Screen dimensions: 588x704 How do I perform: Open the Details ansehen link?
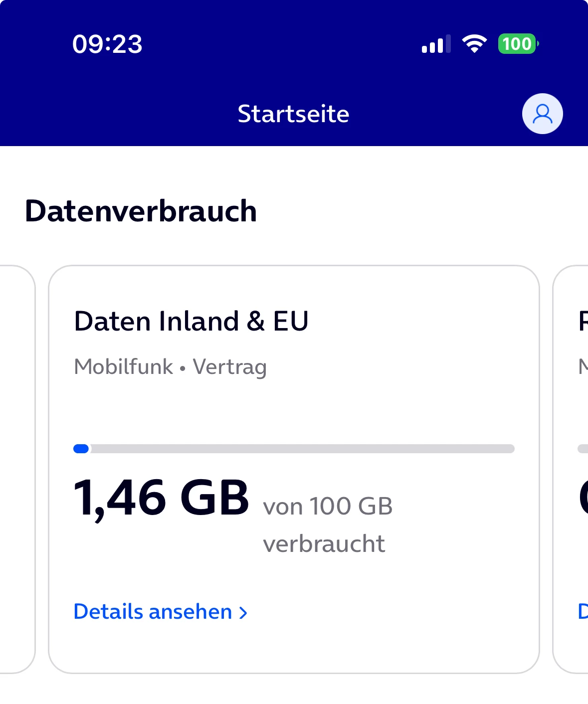click(x=153, y=612)
